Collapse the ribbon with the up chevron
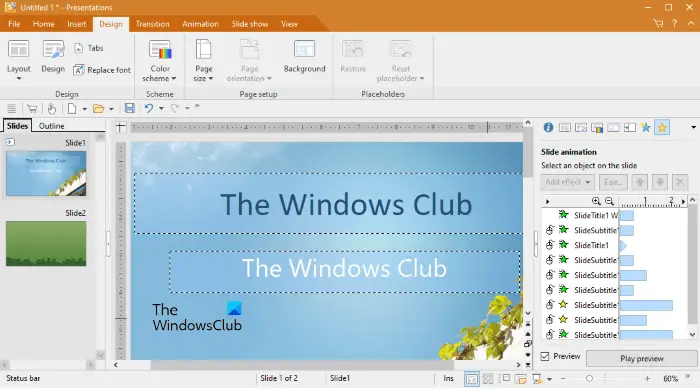The width and height of the screenshot is (700, 390). [691, 23]
